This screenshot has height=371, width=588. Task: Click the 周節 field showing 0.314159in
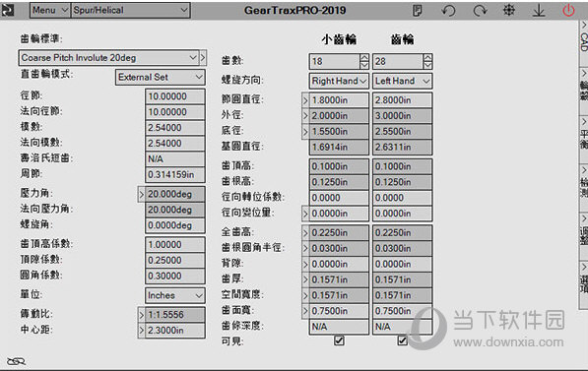(175, 174)
